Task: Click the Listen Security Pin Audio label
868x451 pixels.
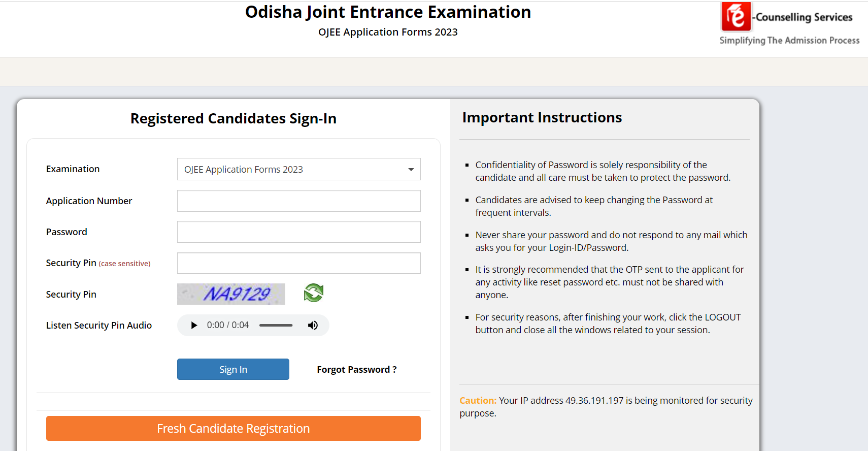Action: 98,325
